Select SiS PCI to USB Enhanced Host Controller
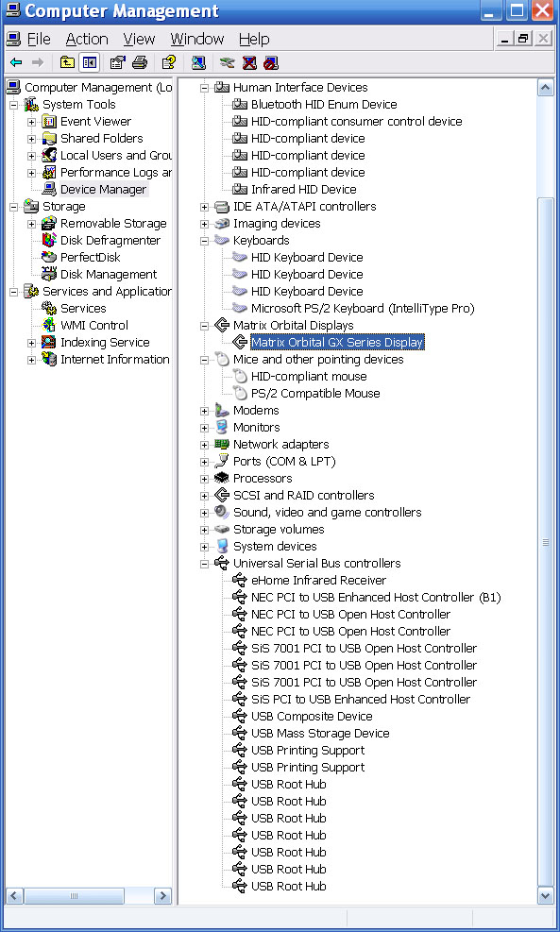 360,700
